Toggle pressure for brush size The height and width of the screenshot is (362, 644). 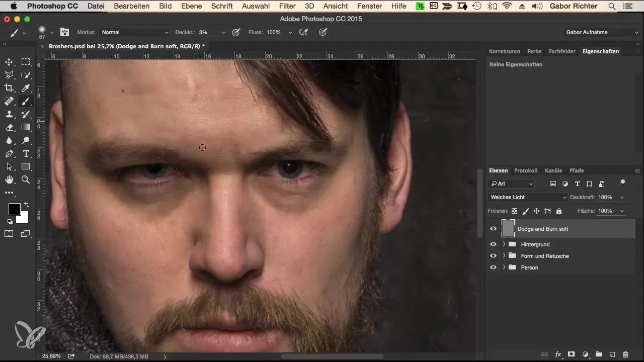point(323,32)
